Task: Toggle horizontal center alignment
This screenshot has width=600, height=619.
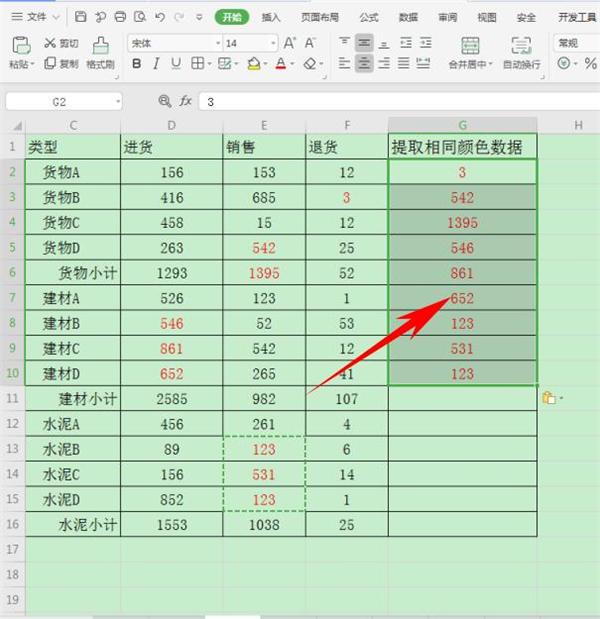Action: tap(364, 63)
